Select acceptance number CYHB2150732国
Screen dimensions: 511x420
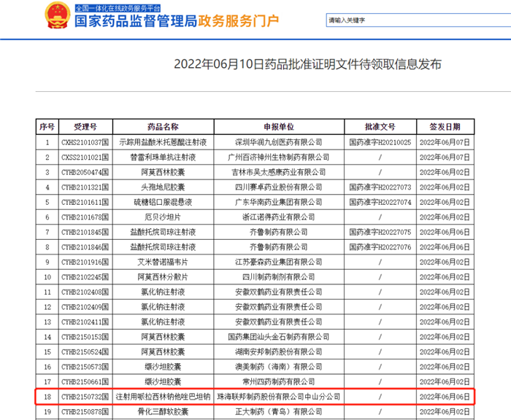pos(85,397)
